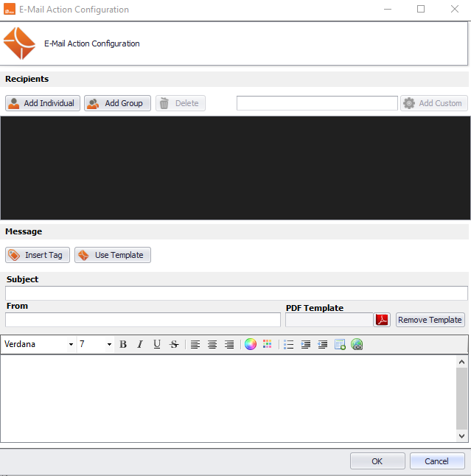Focus the custom recipient address field
Image resolution: width=471 pixels, height=476 pixels.
(317, 103)
